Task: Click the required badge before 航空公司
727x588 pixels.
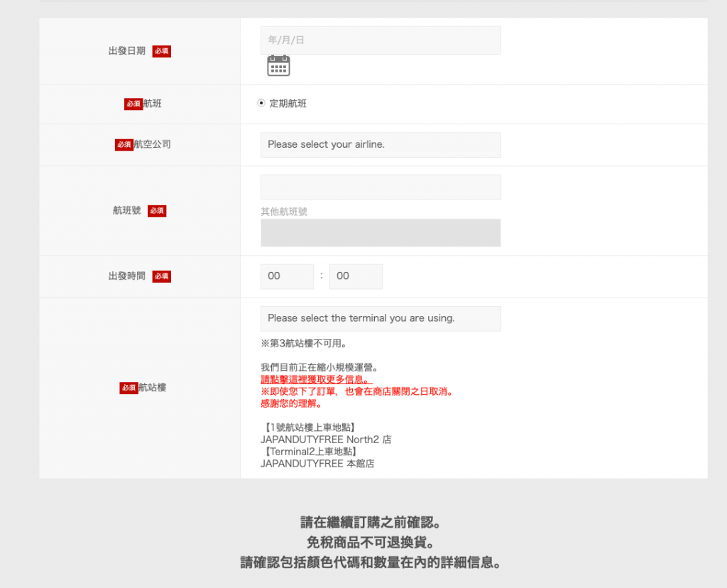Action: point(124,144)
